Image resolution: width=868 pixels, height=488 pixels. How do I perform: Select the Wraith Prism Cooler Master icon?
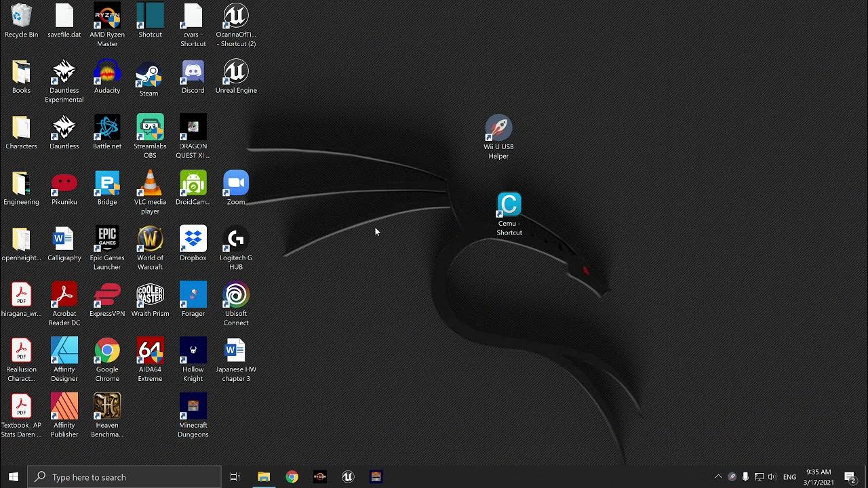150,300
